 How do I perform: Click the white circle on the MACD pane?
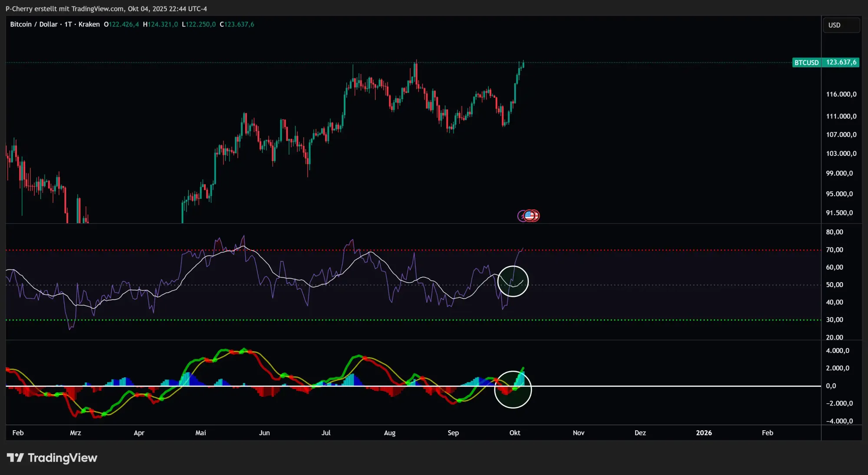513,389
